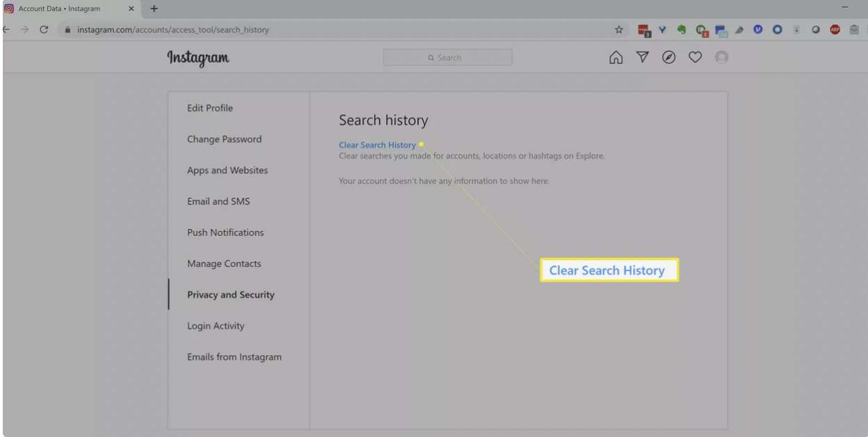
Task: Click the browser address bar
Action: tap(278, 29)
